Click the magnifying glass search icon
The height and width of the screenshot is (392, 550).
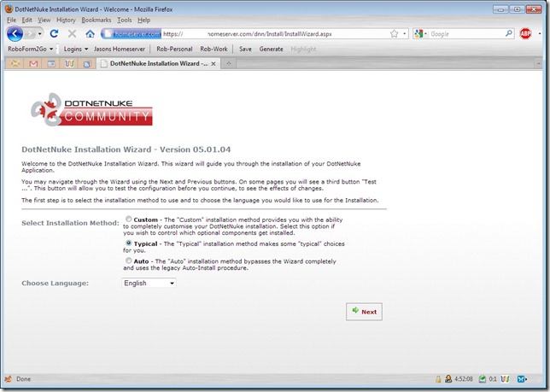509,33
